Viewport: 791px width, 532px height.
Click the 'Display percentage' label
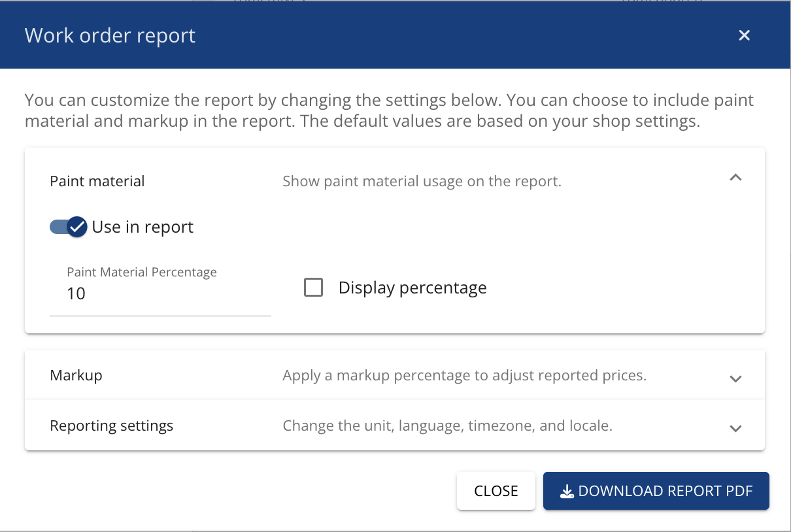tap(412, 287)
